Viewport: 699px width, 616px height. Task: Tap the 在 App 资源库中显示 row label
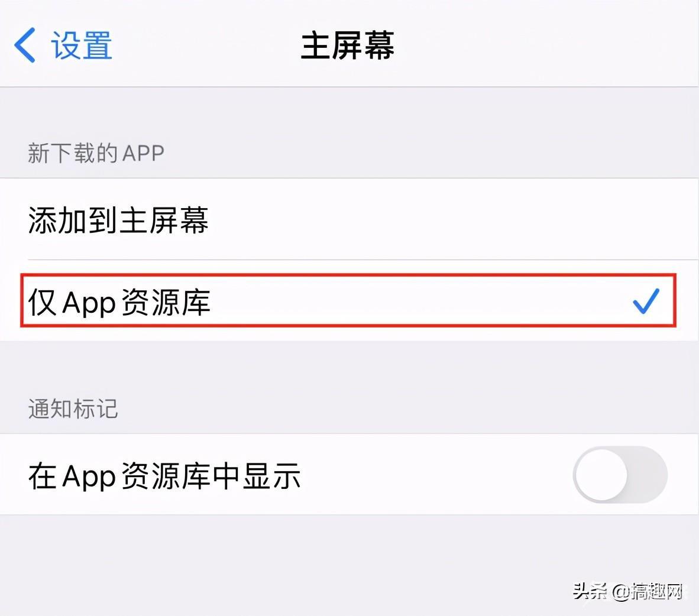point(164,476)
